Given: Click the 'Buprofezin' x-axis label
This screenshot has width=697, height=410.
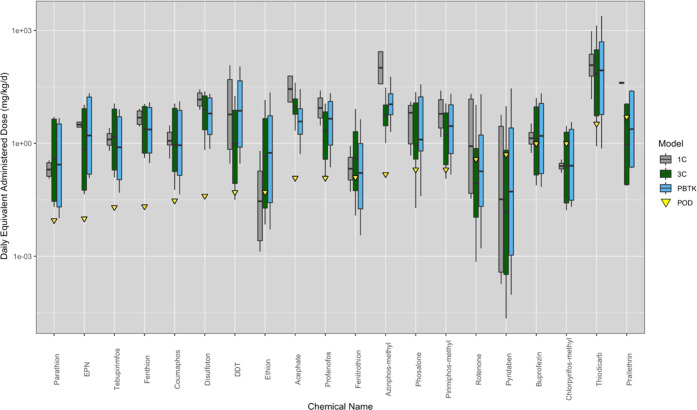Looking at the screenshot, I should point(539,370).
